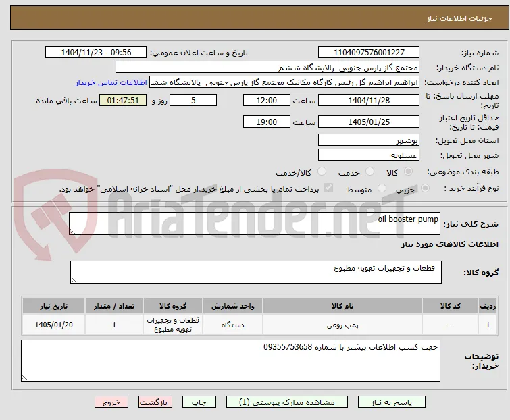Click the جزئیات اطلاعات نیاز page header
Image resolution: width=510 pixels, height=420 pixels.
pyautogui.click(x=259, y=18)
